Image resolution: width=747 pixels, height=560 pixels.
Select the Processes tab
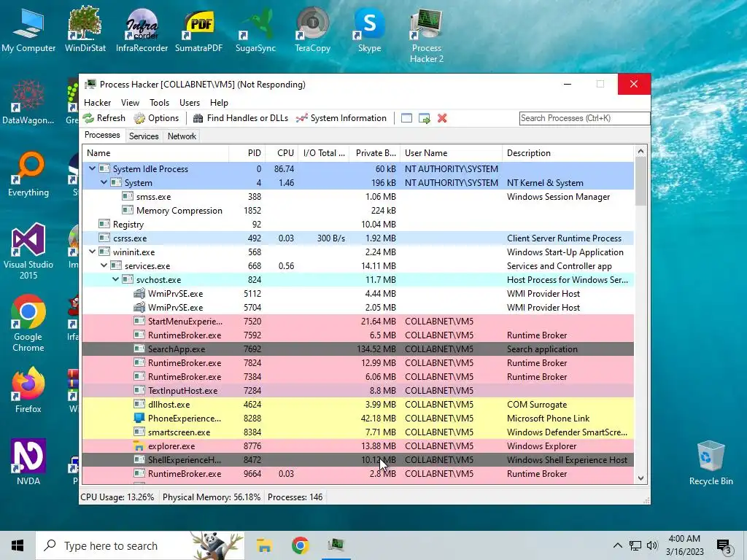(x=102, y=135)
